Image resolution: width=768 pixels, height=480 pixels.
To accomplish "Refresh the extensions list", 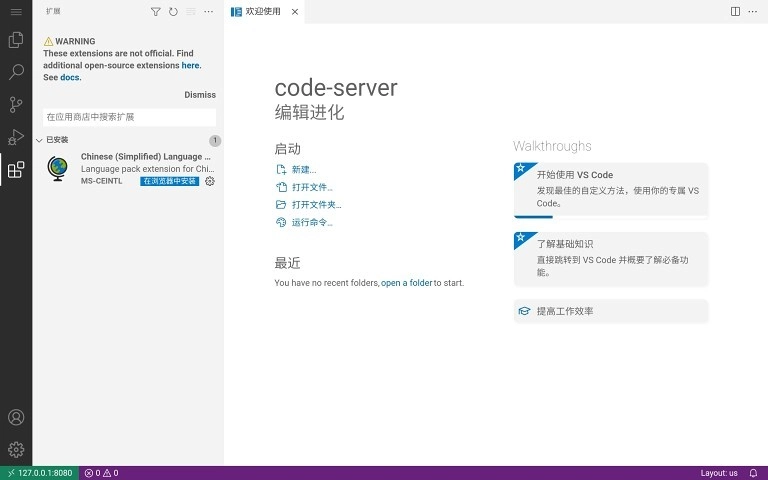I will (x=173, y=12).
